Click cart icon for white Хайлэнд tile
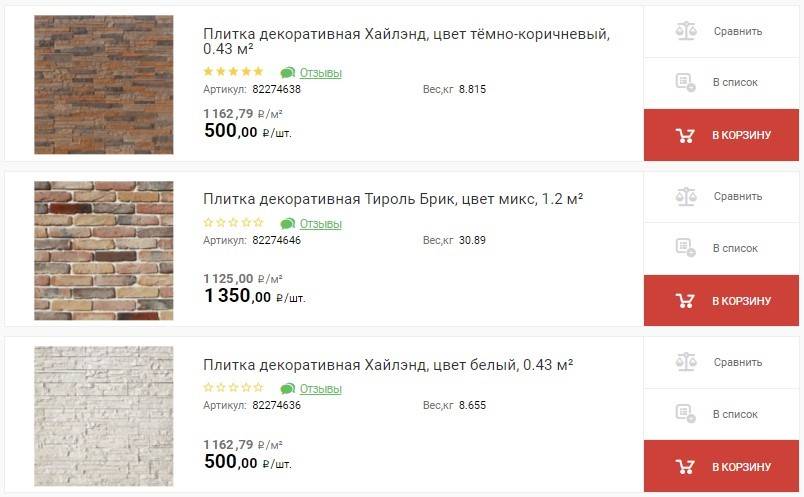This screenshot has height=497, width=804. (x=685, y=467)
